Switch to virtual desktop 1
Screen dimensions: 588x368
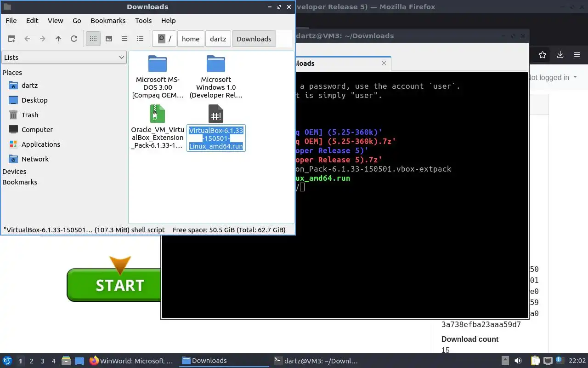20,361
